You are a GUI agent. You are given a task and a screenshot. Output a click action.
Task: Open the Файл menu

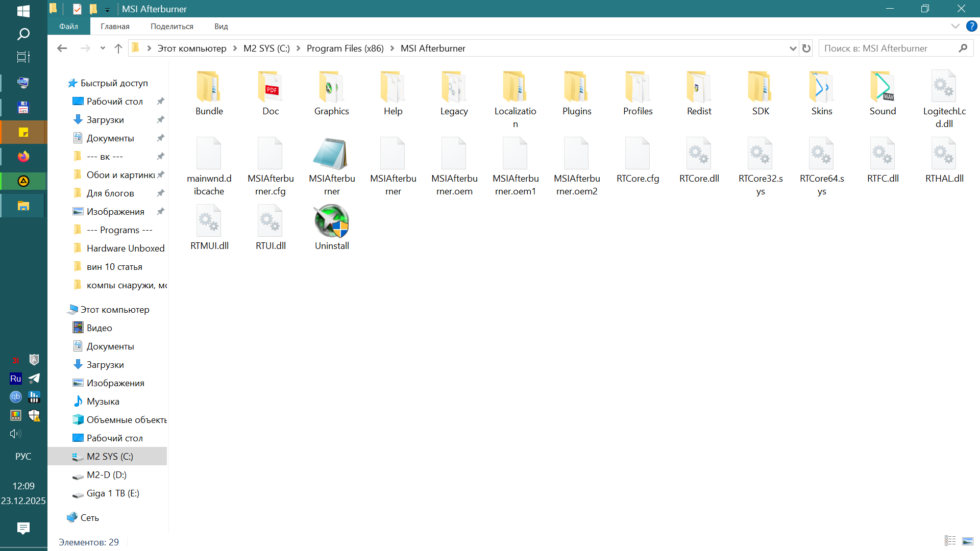(x=68, y=27)
